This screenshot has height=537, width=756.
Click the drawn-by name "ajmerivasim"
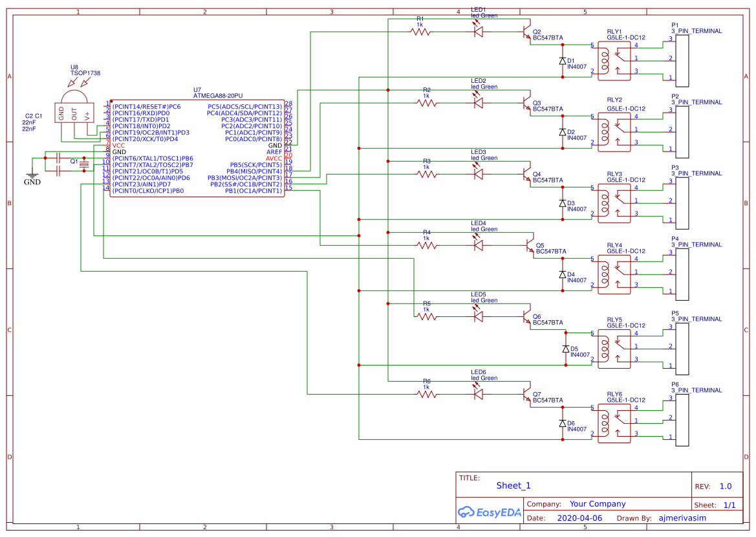pyautogui.click(x=682, y=518)
